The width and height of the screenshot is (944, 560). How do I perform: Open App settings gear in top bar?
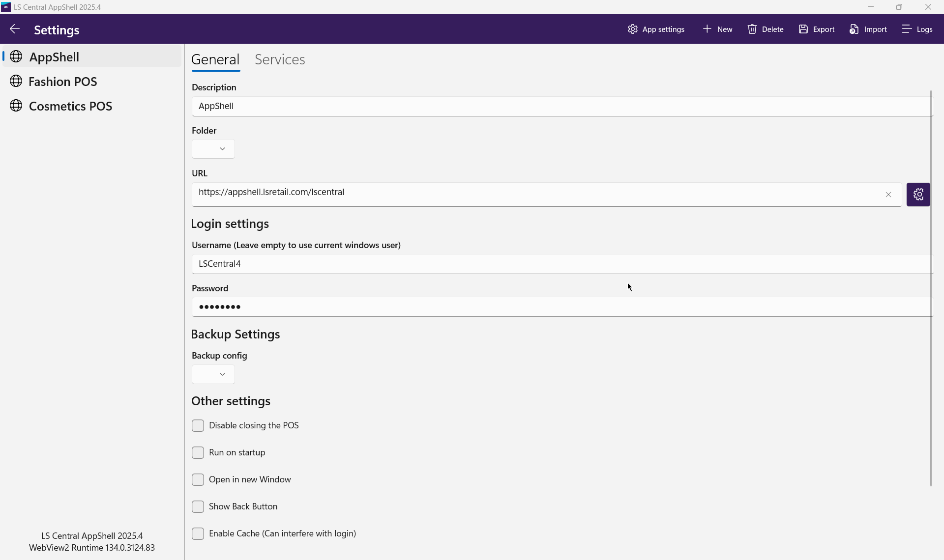pos(633,29)
